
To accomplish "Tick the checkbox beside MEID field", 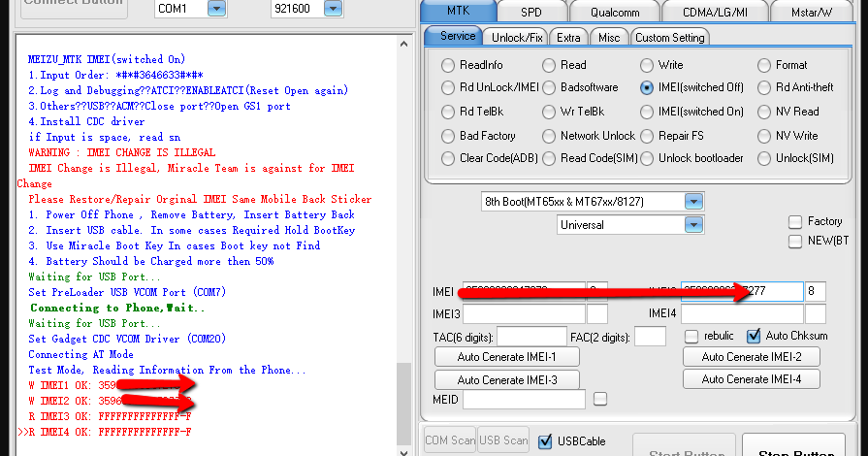I will [600, 399].
